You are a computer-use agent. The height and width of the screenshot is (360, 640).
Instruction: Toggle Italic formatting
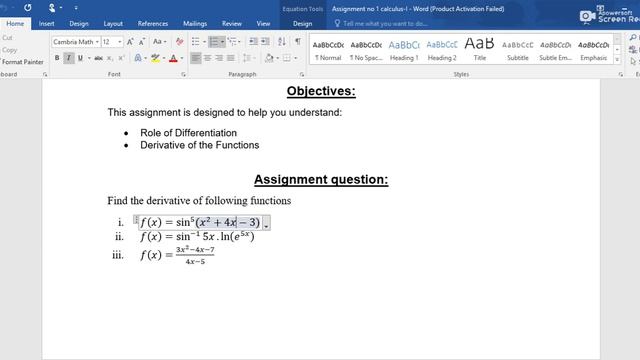coord(69,58)
